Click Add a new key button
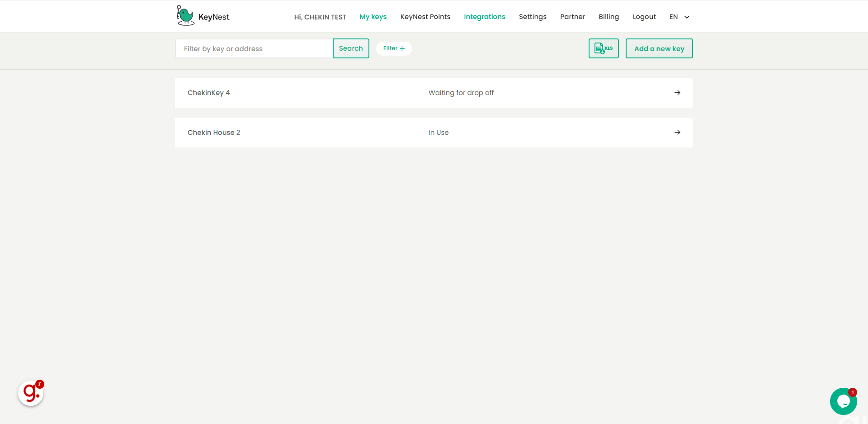 pyautogui.click(x=659, y=48)
